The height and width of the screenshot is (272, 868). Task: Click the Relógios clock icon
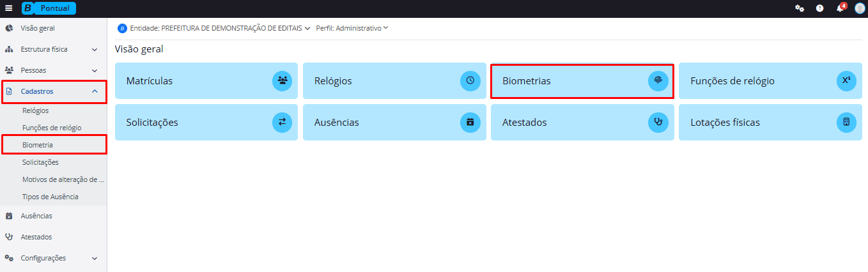[470, 80]
